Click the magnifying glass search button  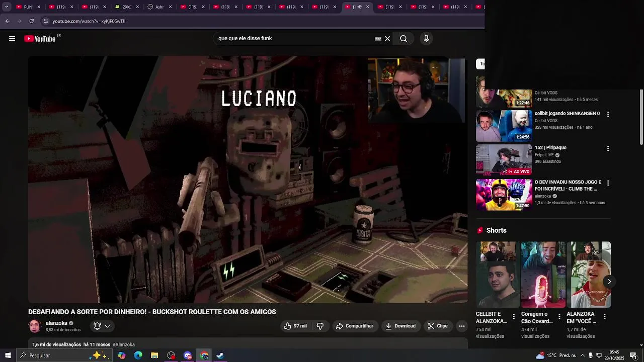[x=404, y=39]
